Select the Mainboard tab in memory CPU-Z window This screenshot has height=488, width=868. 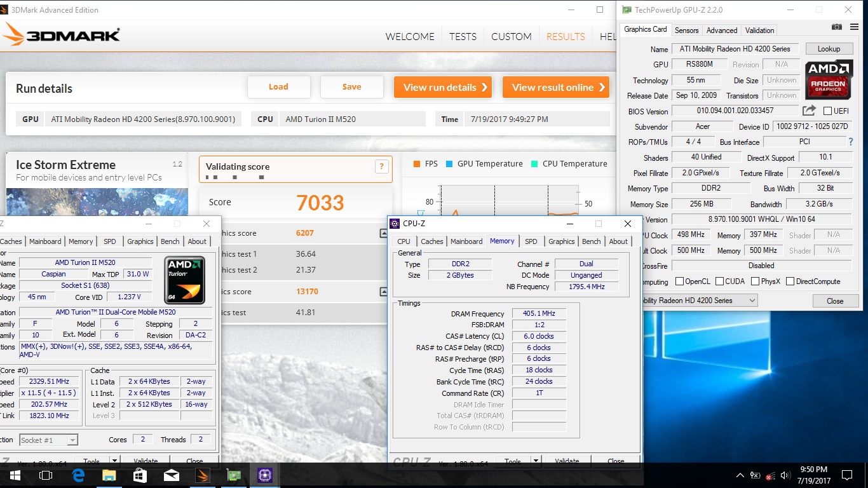[x=466, y=241]
